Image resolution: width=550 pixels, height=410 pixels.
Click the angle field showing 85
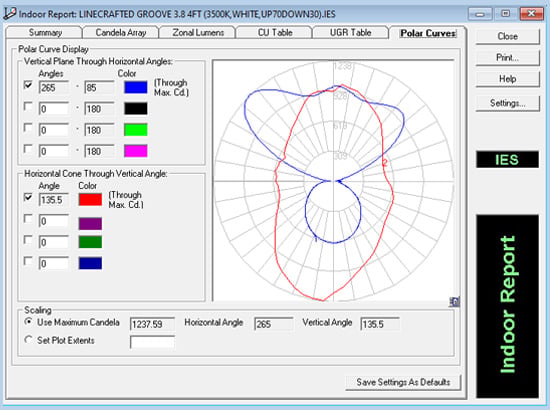(x=99, y=87)
